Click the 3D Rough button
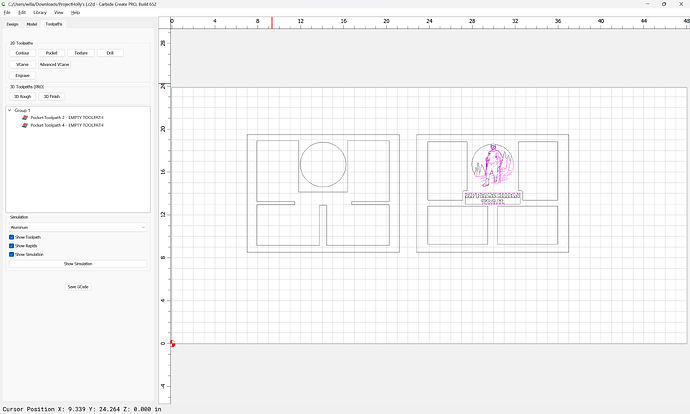This screenshot has height=414, width=690. [22, 97]
